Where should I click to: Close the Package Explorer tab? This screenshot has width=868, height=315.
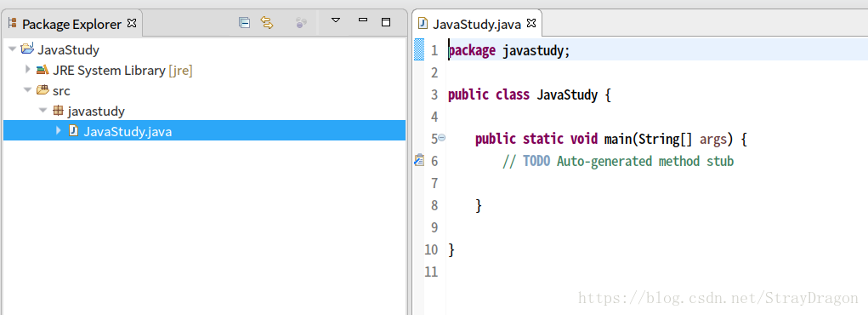[132, 23]
